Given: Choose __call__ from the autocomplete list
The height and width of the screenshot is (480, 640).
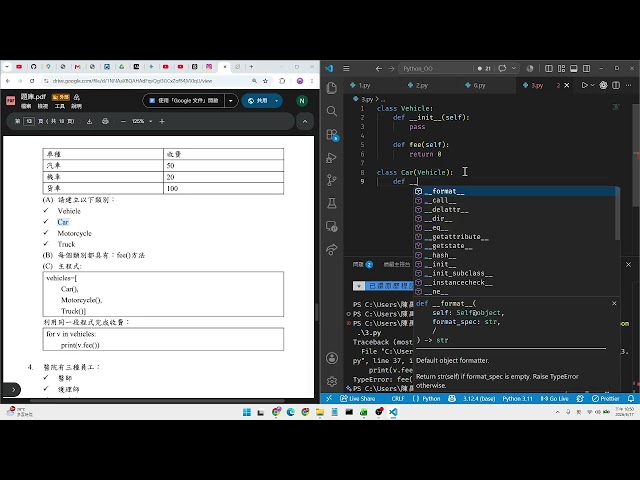Looking at the screenshot, I should tap(517, 200).
